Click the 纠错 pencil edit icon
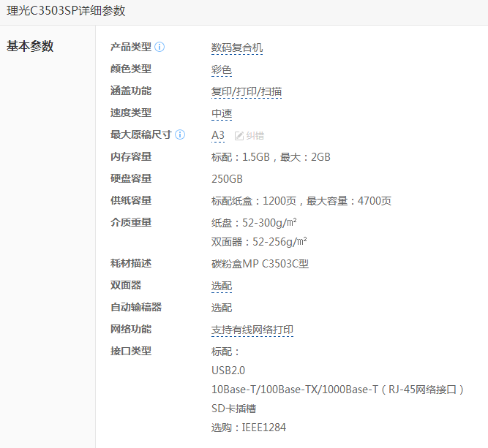488x448 pixels. point(239,135)
